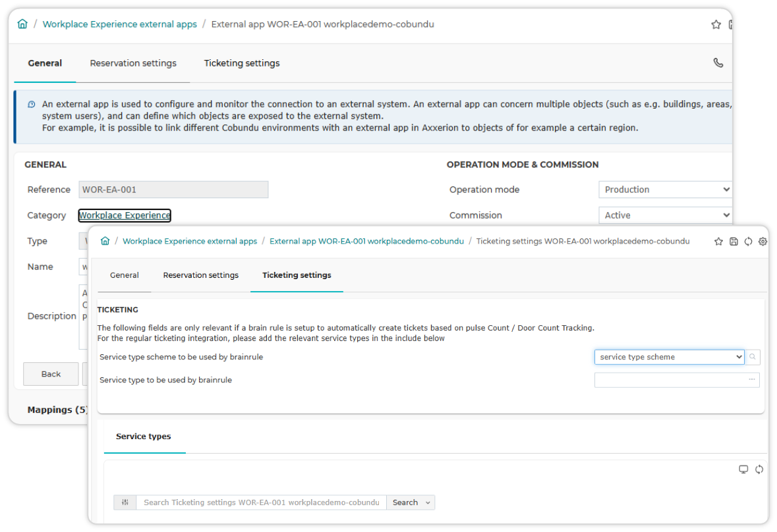Image resolution: width=777 pixels, height=532 pixels.
Task: Open Workplace Experience external apps in front breadcrumb
Action: pyautogui.click(x=190, y=241)
